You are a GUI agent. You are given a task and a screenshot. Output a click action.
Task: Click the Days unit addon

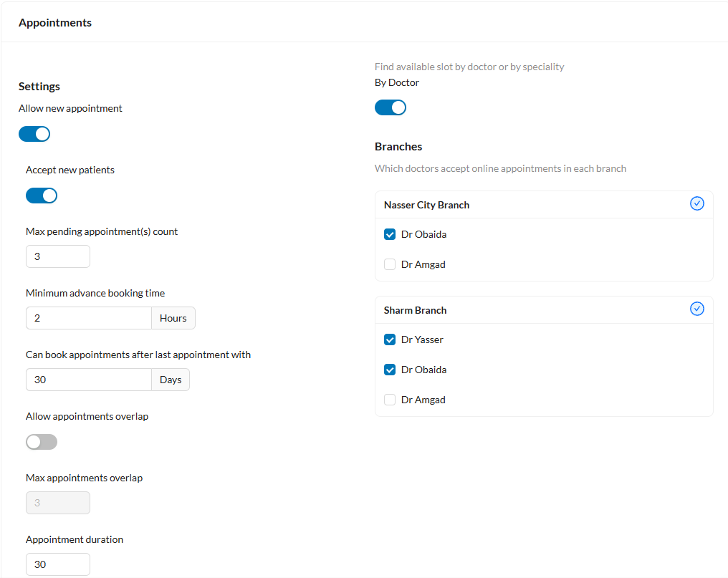tap(171, 380)
